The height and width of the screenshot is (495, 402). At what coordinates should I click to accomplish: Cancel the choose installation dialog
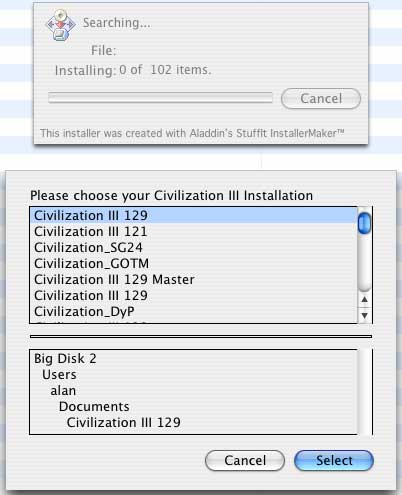coord(245,460)
